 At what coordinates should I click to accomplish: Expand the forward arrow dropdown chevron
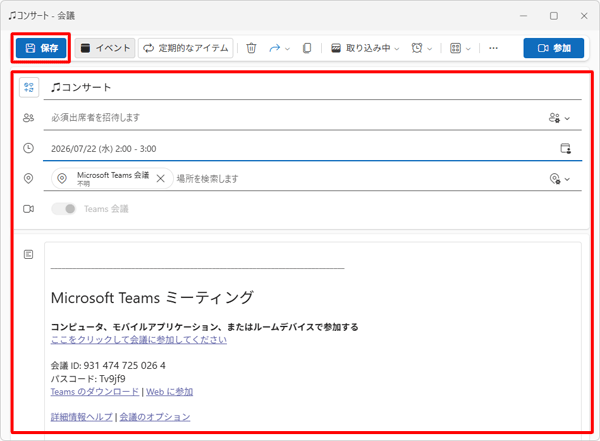pos(288,49)
